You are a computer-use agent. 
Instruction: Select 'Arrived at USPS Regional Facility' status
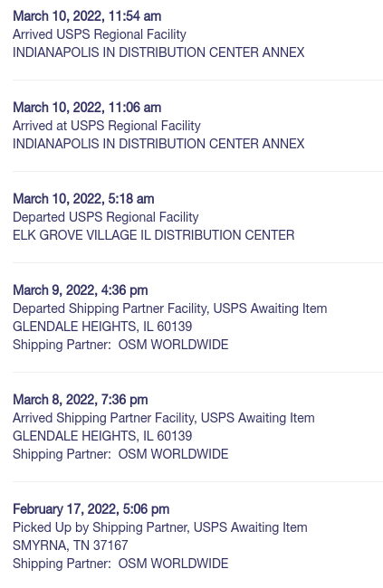coord(107,126)
